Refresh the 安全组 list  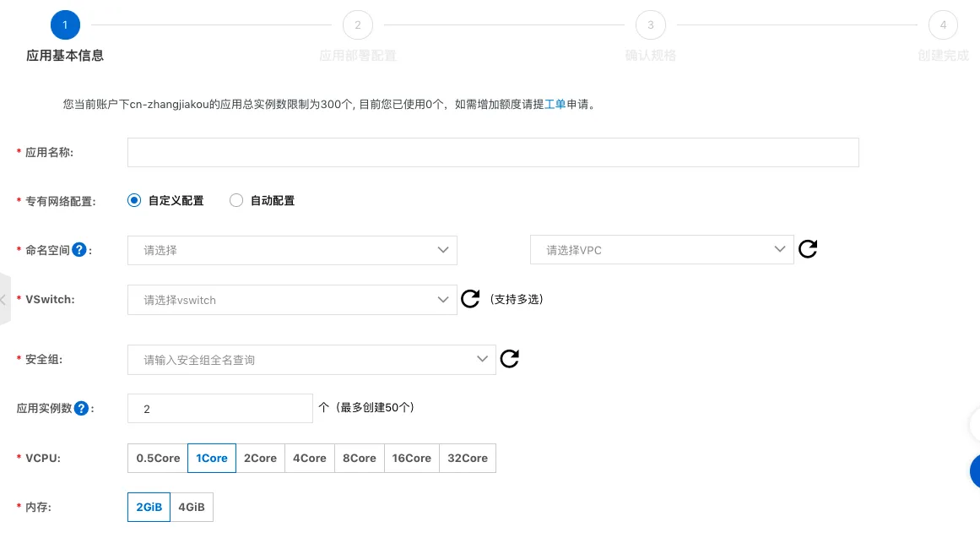(x=509, y=358)
